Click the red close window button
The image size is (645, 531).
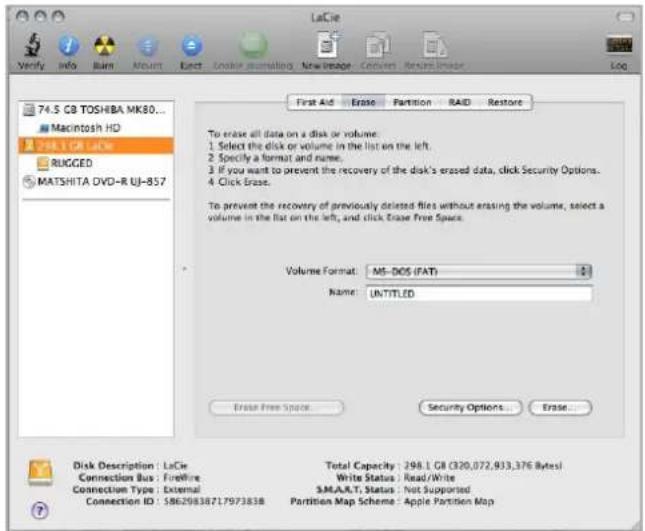[23, 16]
